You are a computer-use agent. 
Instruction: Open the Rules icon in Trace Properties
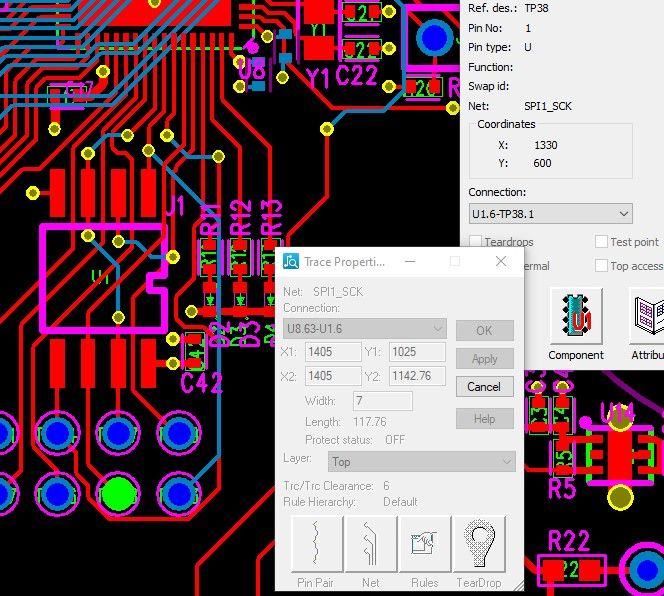pyautogui.click(x=425, y=544)
